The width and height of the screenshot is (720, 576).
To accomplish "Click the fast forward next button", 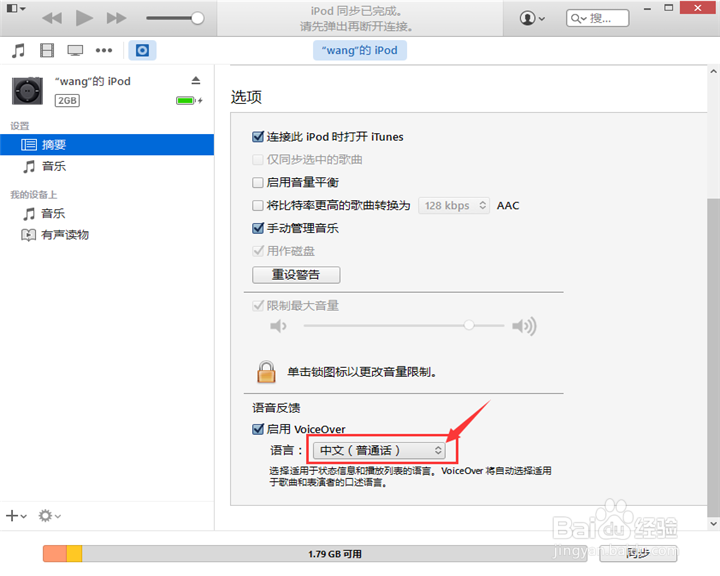I will tap(116, 18).
